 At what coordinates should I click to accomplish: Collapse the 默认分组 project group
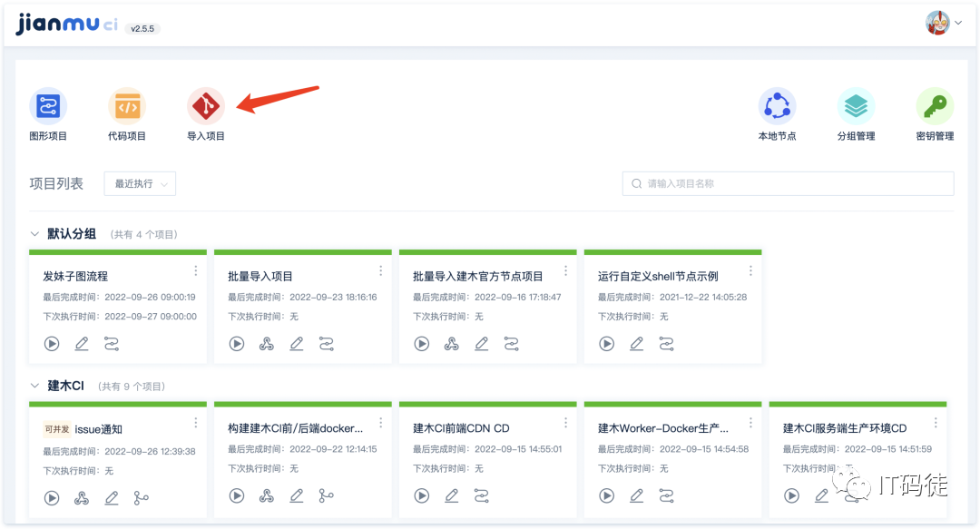click(34, 233)
